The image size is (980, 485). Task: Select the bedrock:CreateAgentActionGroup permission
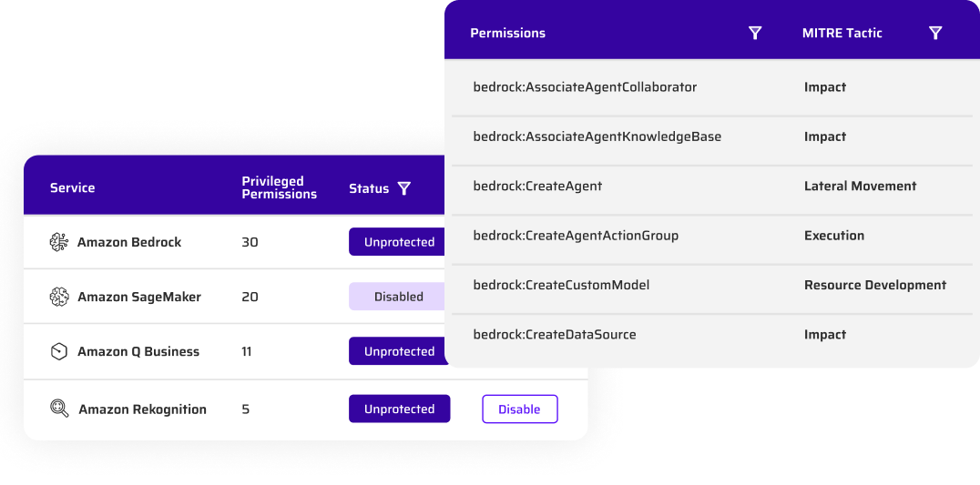(576, 236)
